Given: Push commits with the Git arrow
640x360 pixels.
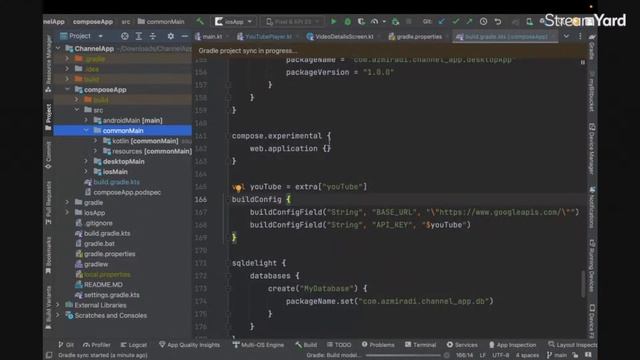Looking at the screenshot, I should click(469, 21).
